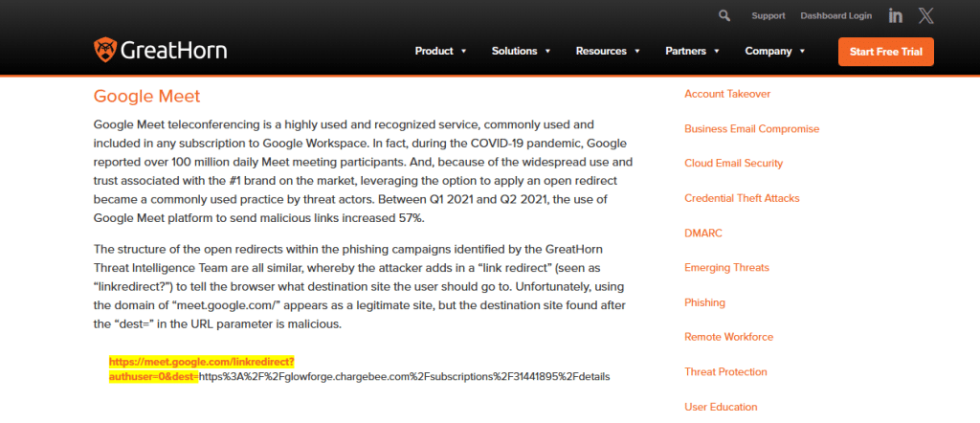Expand the Product dropdown menu
980x423 pixels.
(440, 51)
